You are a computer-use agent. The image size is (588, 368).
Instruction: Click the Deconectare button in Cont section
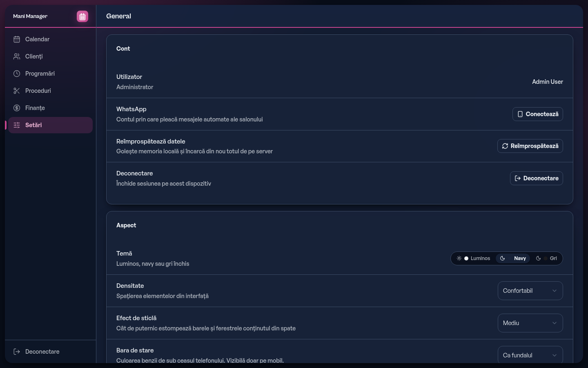[x=536, y=178]
